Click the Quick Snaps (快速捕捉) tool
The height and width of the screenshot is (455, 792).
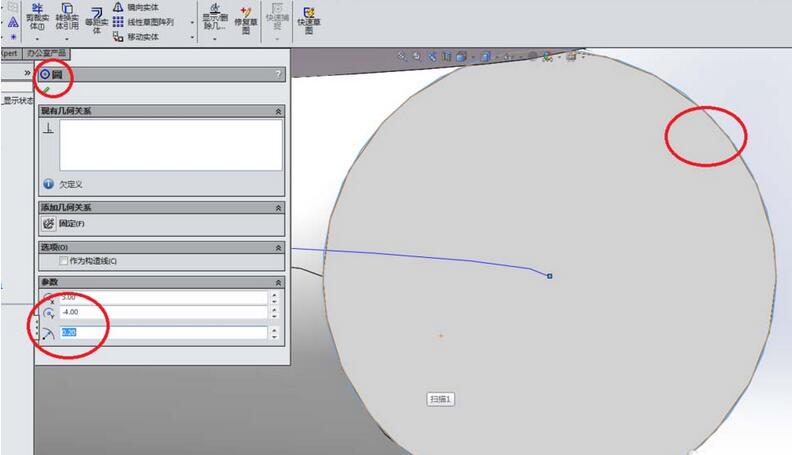[x=277, y=16]
